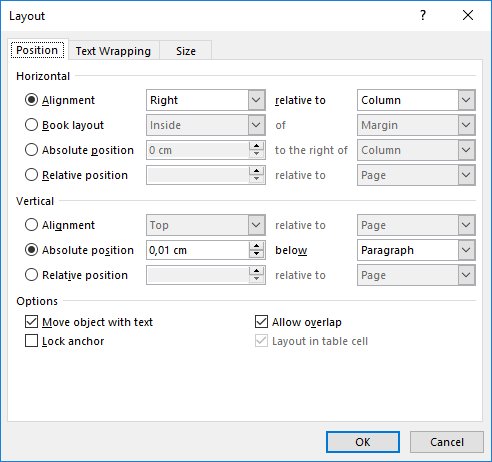Viewport: 492px width, 462px height.
Task: Click the Help question mark icon
Action: (423, 15)
